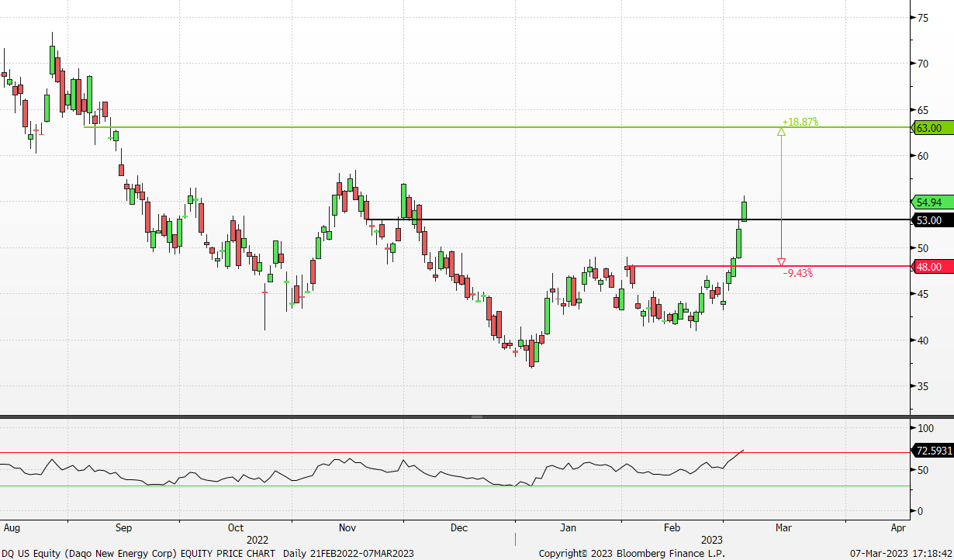Click the 2023 year label
Image resolution: width=954 pixels, height=560 pixels.
click(x=712, y=540)
